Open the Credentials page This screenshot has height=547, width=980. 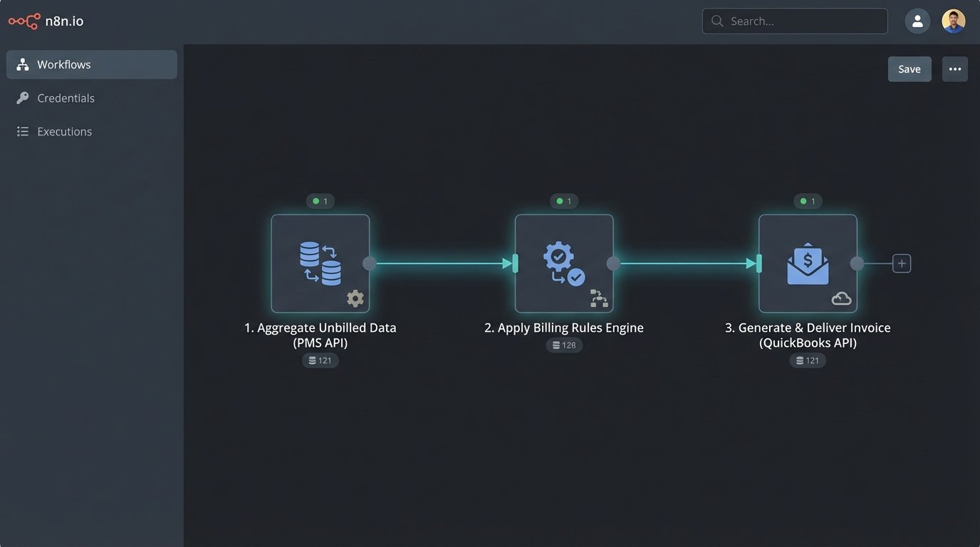click(x=66, y=98)
